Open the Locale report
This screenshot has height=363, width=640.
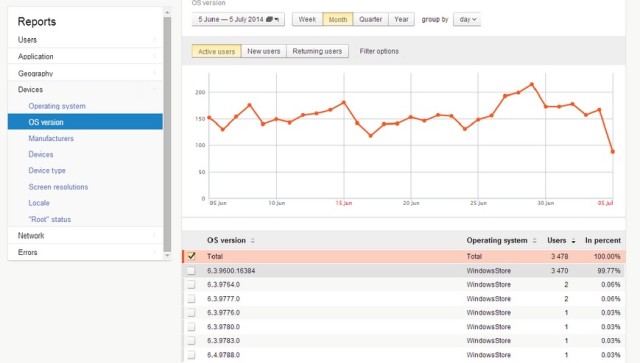pyautogui.click(x=39, y=203)
